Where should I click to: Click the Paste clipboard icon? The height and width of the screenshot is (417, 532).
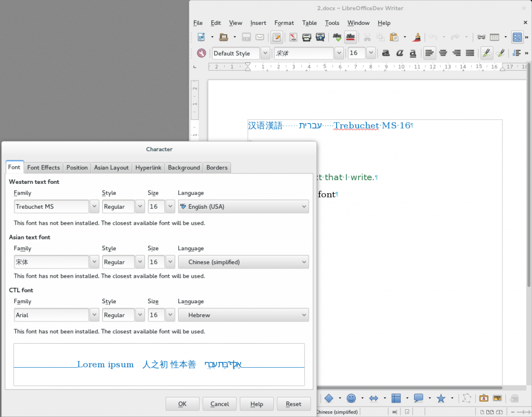coord(394,37)
